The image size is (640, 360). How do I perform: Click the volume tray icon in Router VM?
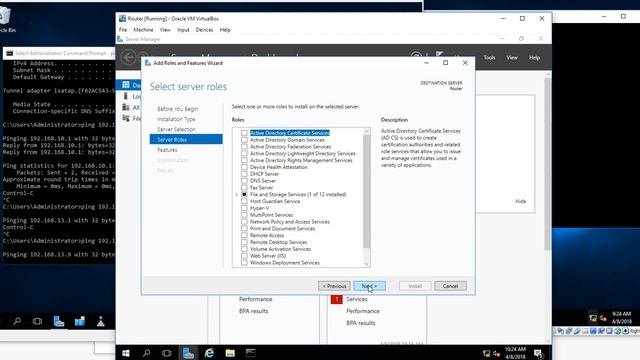(496, 353)
